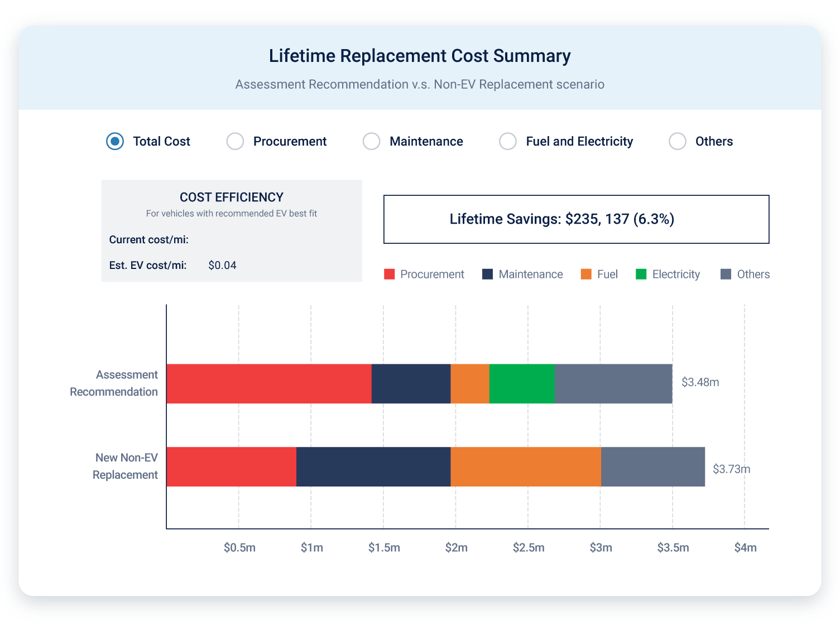Toggle the orange Fuel legend swatch
Image resolution: width=840 pixels, height=626 pixels.
[x=586, y=275]
